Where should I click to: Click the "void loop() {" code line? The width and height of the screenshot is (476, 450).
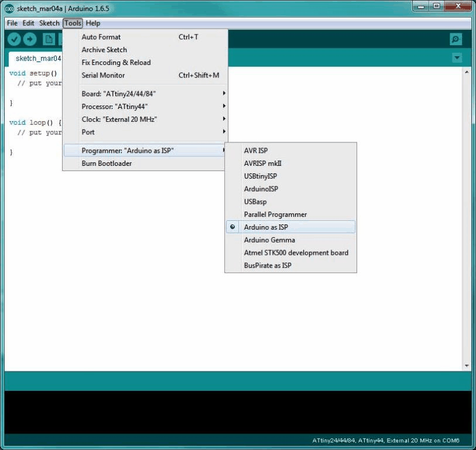pyautogui.click(x=35, y=123)
